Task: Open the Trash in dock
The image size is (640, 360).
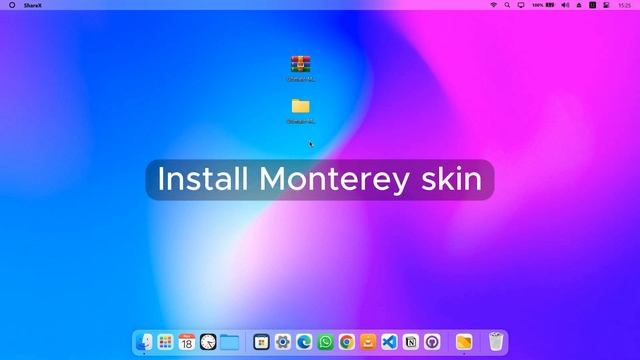Action: pyautogui.click(x=496, y=342)
